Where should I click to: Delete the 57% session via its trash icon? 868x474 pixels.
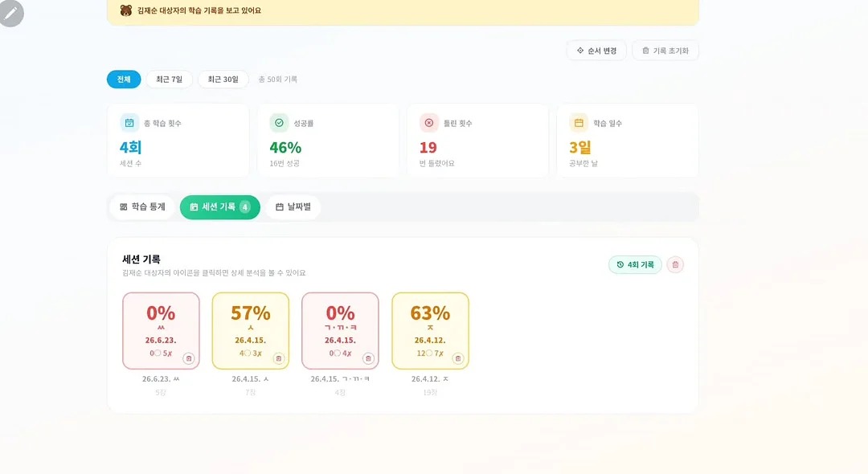coord(278,358)
